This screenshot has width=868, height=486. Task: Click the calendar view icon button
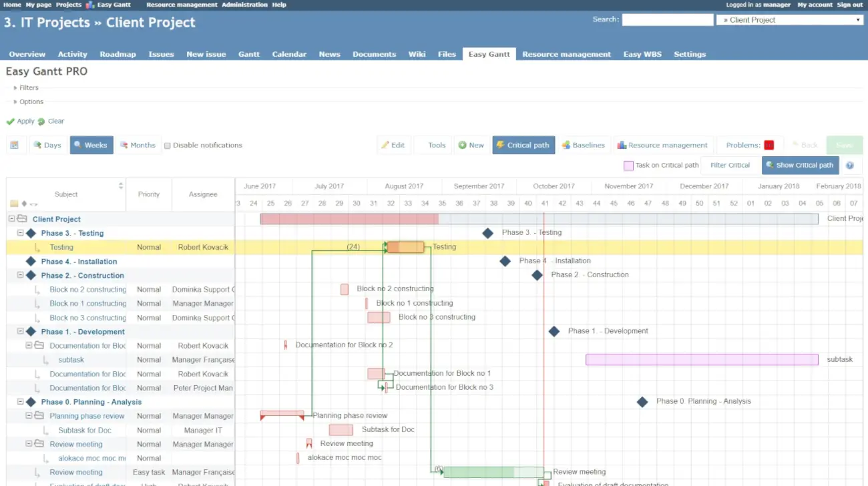coord(14,145)
